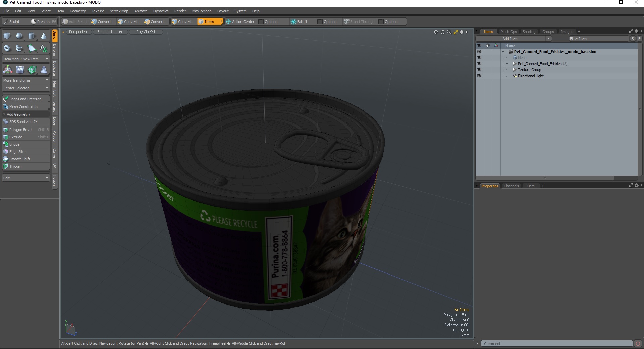644x349 pixels.
Task: Switch to the Mesh Ops tab
Action: [x=508, y=32]
